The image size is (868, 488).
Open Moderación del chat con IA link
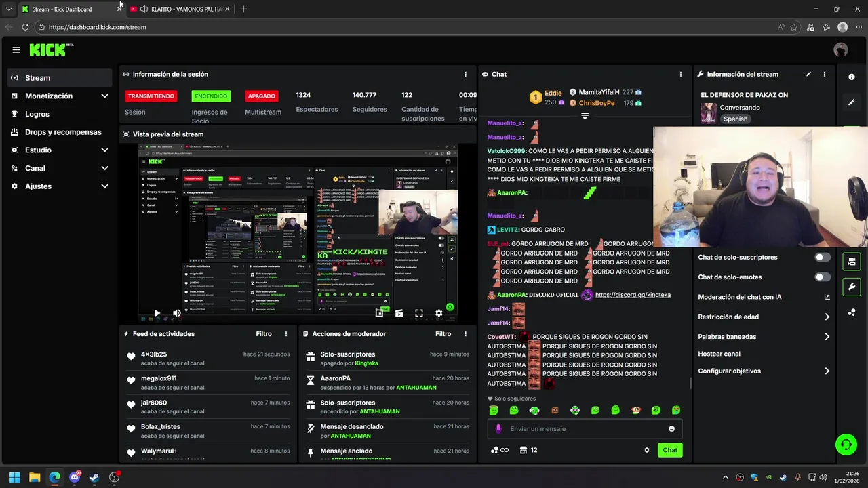tap(764, 297)
